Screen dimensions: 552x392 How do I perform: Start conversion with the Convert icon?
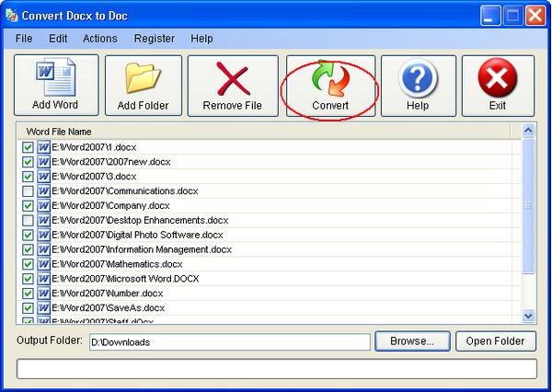click(x=329, y=79)
